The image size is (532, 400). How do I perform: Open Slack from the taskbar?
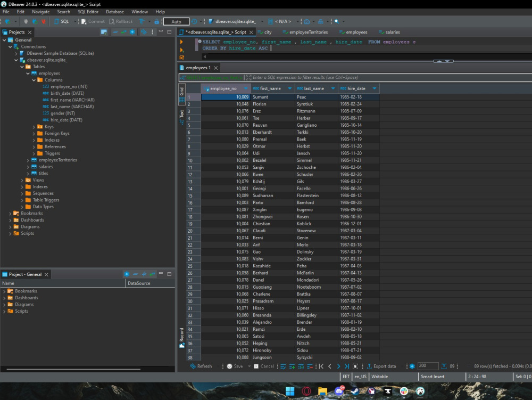404,391
